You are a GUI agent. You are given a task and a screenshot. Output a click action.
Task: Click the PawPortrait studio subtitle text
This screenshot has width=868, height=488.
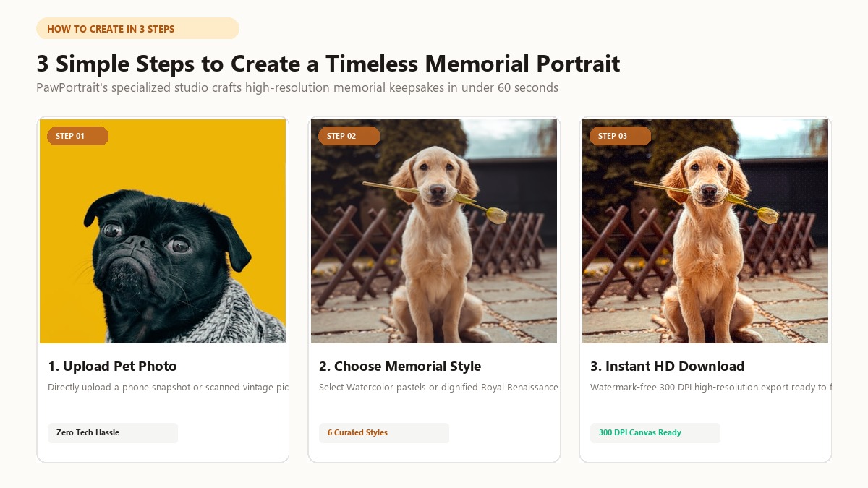coord(297,87)
